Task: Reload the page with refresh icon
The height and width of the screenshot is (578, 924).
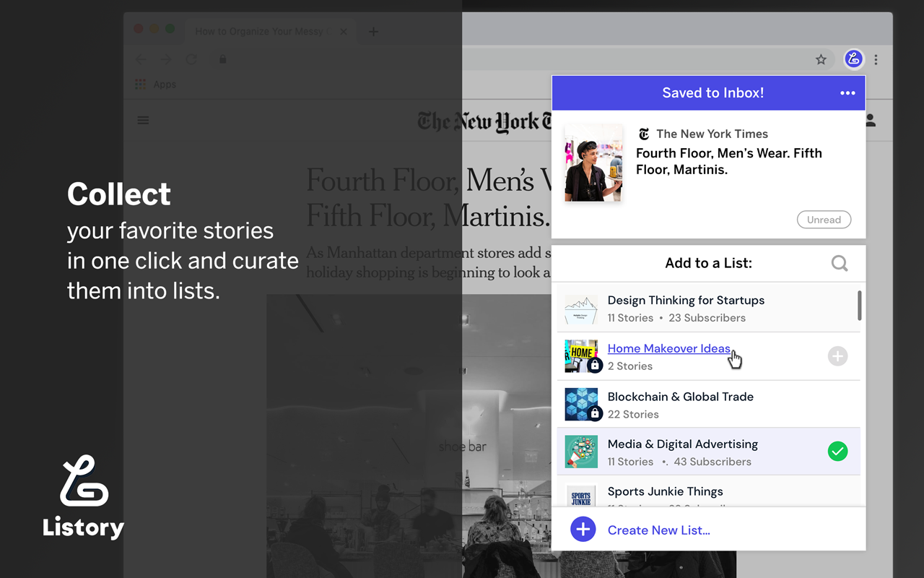Action: pyautogui.click(x=191, y=60)
